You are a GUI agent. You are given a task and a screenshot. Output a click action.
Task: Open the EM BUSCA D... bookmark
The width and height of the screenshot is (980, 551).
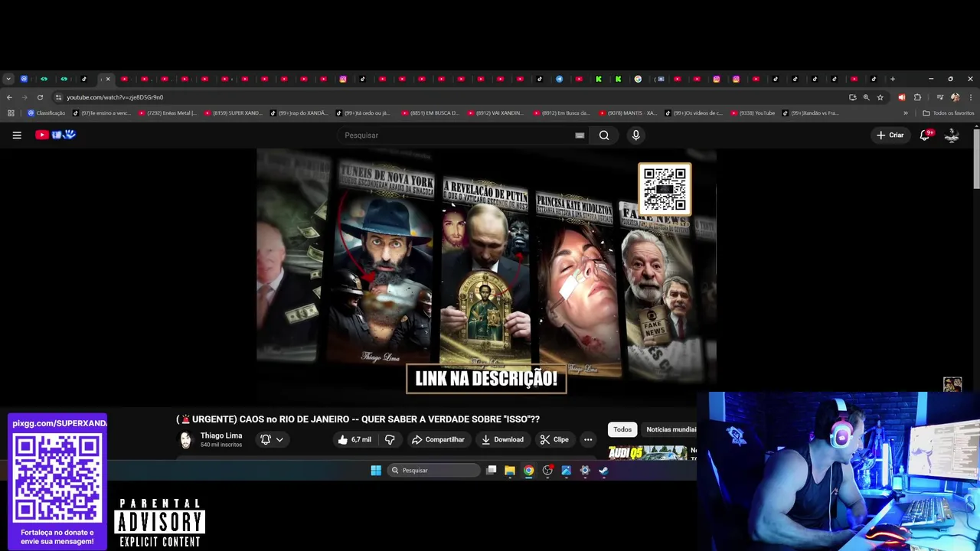(x=431, y=113)
